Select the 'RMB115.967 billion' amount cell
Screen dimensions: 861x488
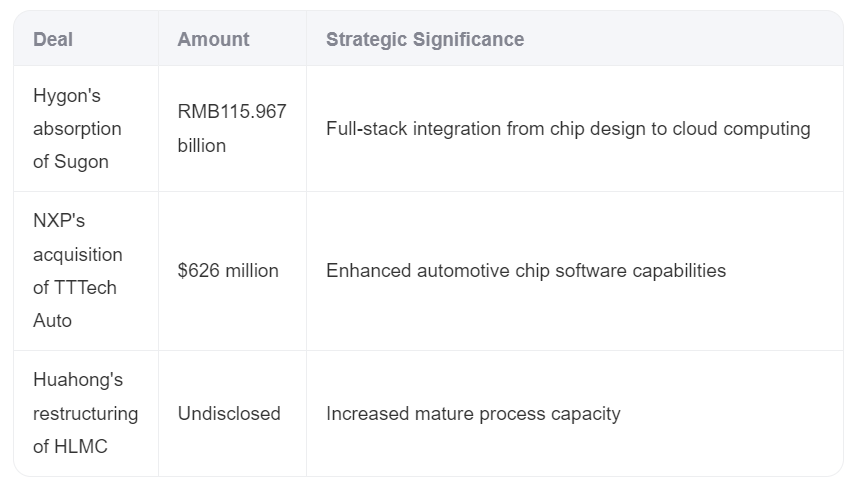click(232, 128)
